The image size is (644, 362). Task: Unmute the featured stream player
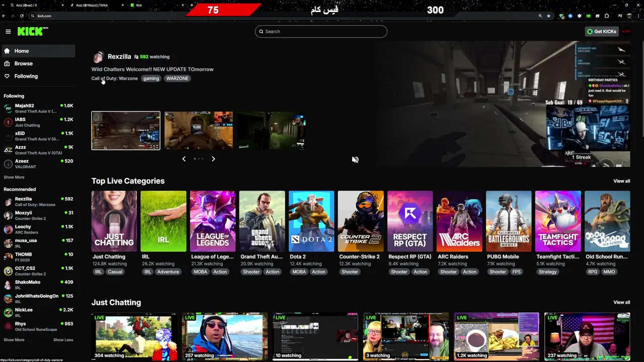[x=355, y=159]
